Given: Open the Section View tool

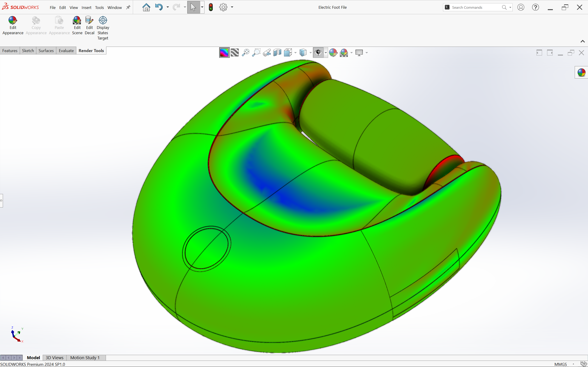Looking at the screenshot, I should (x=277, y=52).
